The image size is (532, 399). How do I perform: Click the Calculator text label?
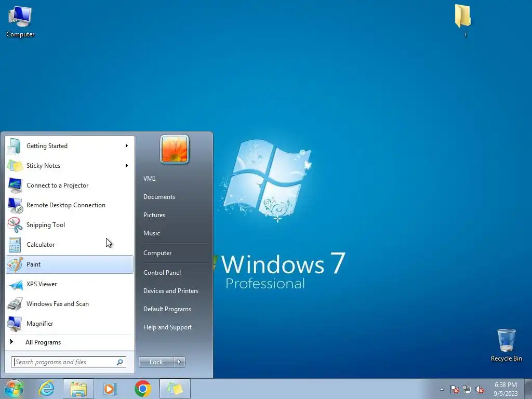41,245
